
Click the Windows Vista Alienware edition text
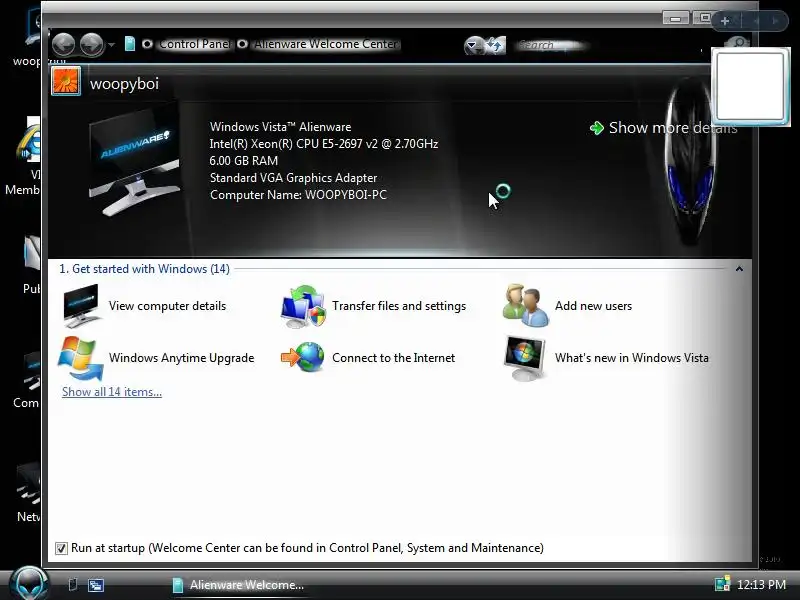point(281,127)
